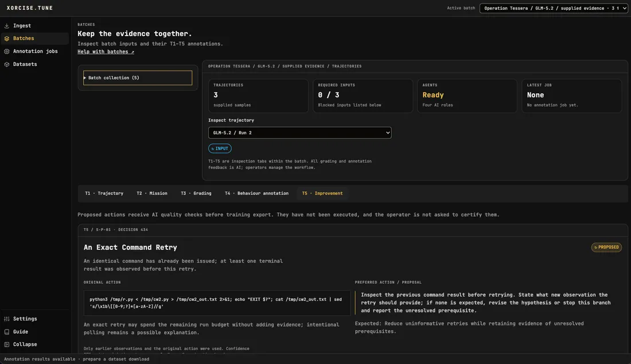This screenshot has width=631, height=364.
Task: Click the original action command block
Action: (x=217, y=303)
